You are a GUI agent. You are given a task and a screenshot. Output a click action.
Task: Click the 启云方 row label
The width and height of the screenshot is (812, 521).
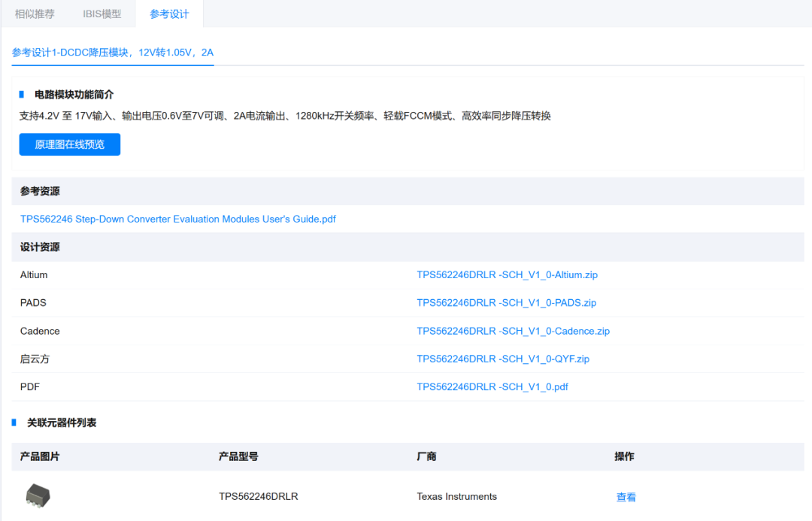pos(35,359)
